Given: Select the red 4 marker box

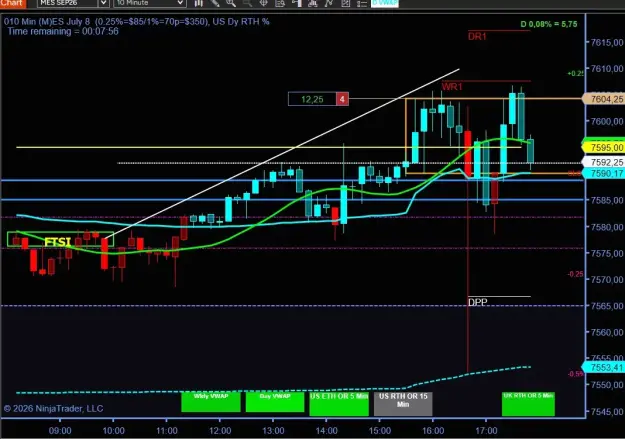Looking at the screenshot, I should tap(342, 99).
